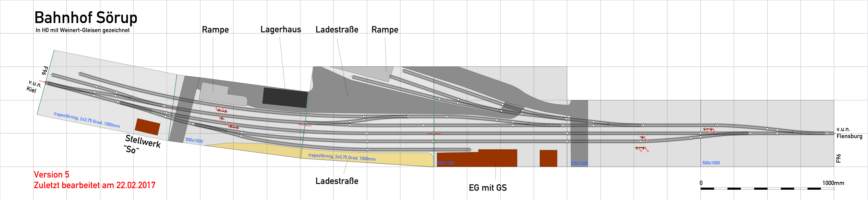Screen dimensions: 868x200
Task: Select the 1000mm scale label
Action: tap(833, 183)
